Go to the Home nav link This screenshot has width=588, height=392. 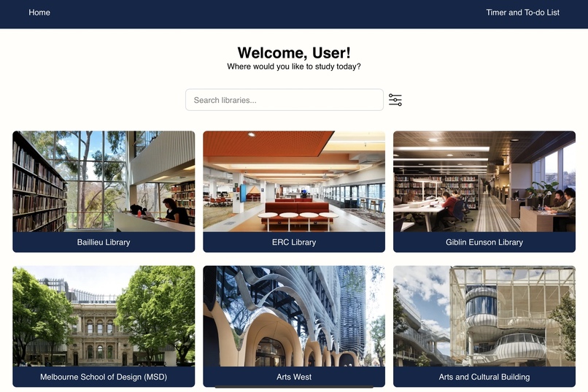click(39, 12)
